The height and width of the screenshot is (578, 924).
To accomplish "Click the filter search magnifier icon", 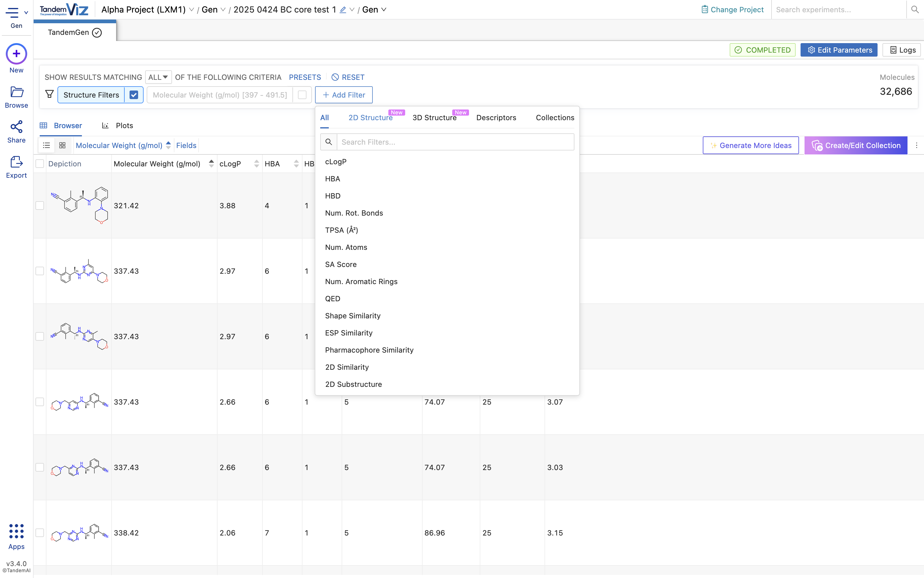I will [328, 142].
